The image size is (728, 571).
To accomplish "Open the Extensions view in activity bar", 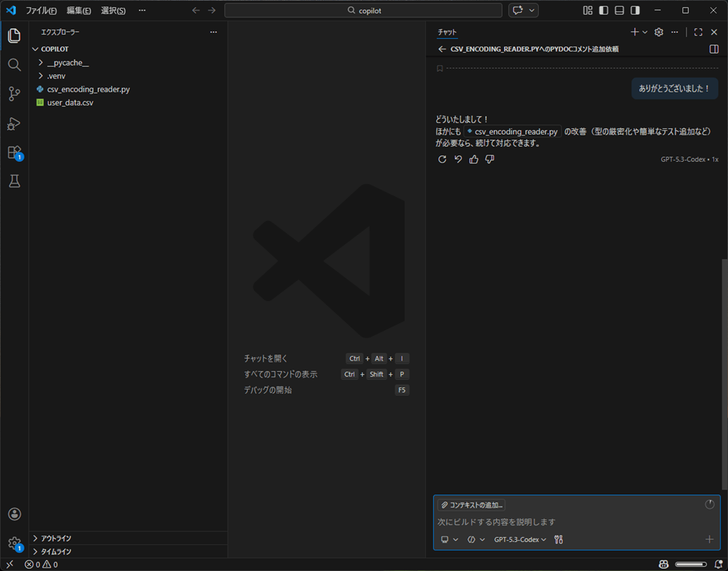I will pyautogui.click(x=15, y=152).
